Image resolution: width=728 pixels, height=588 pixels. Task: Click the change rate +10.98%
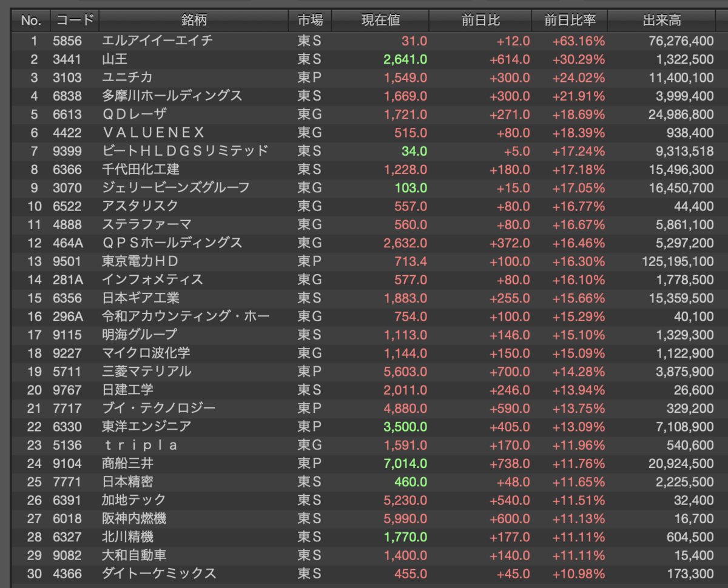click(579, 573)
